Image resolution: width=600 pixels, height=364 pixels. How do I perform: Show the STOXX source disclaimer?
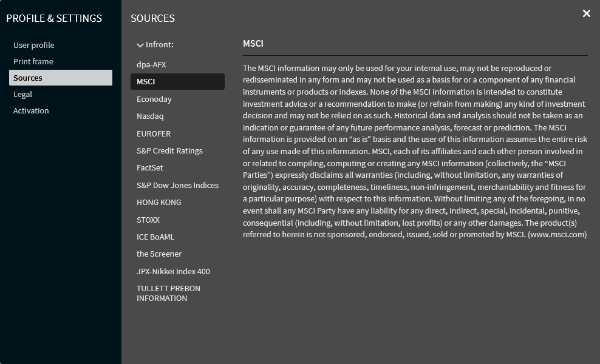click(148, 220)
